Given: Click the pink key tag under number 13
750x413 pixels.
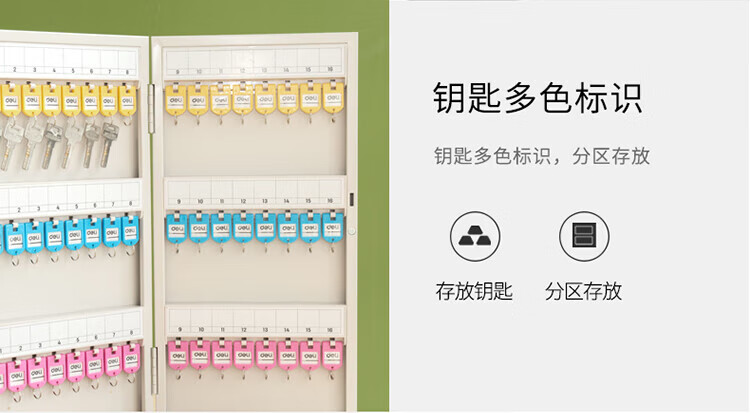Looking at the screenshot, I should point(266,355).
